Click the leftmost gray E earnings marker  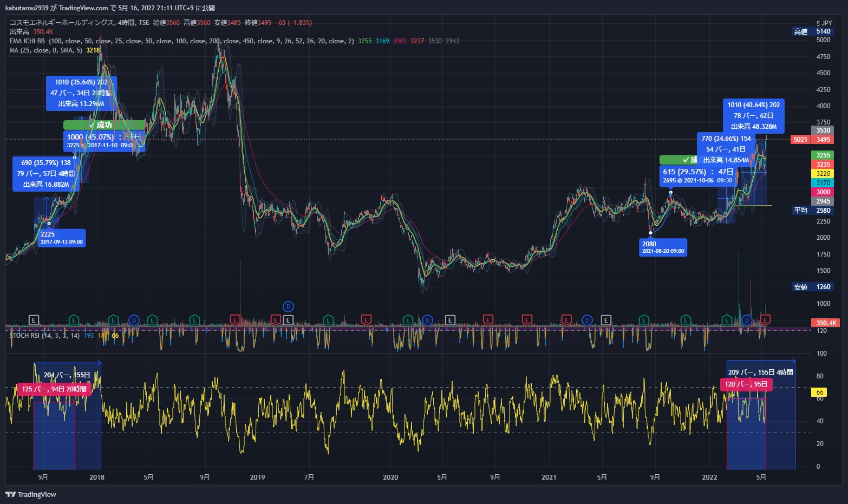34,320
